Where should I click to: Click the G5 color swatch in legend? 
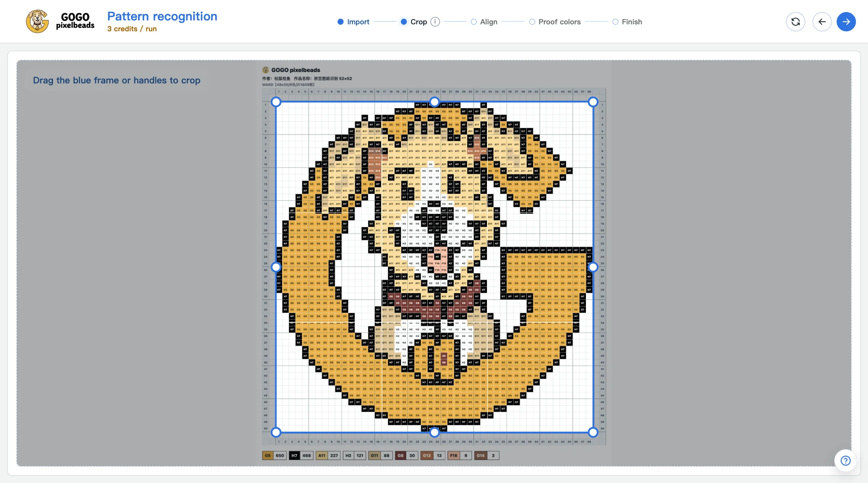[x=268, y=456]
